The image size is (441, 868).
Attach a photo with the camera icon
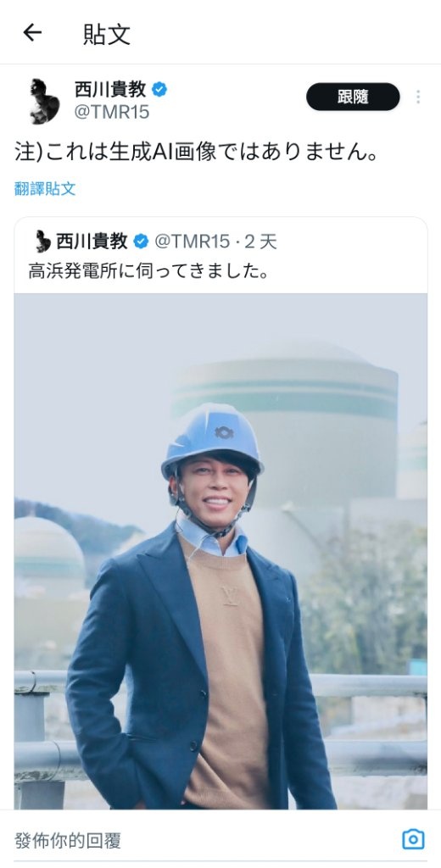413,839
